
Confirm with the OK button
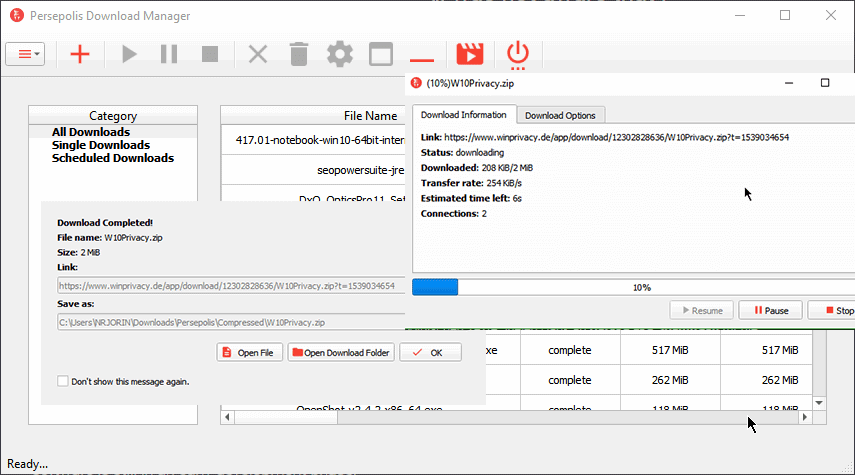click(430, 353)
